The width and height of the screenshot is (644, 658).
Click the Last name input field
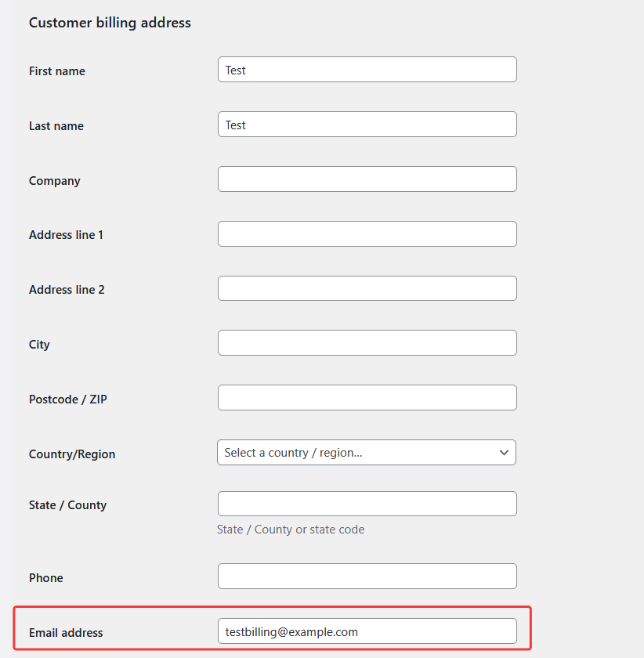[x=367, y=125]
